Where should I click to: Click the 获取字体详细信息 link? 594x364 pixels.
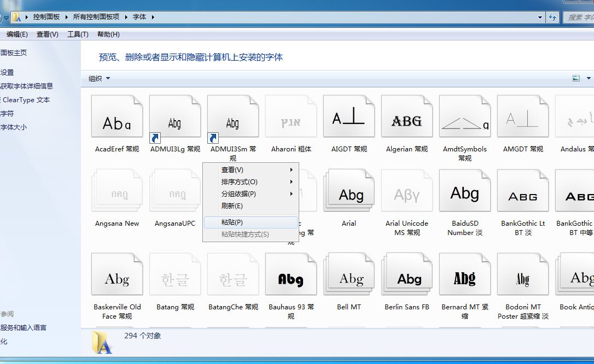coord(27,86)
